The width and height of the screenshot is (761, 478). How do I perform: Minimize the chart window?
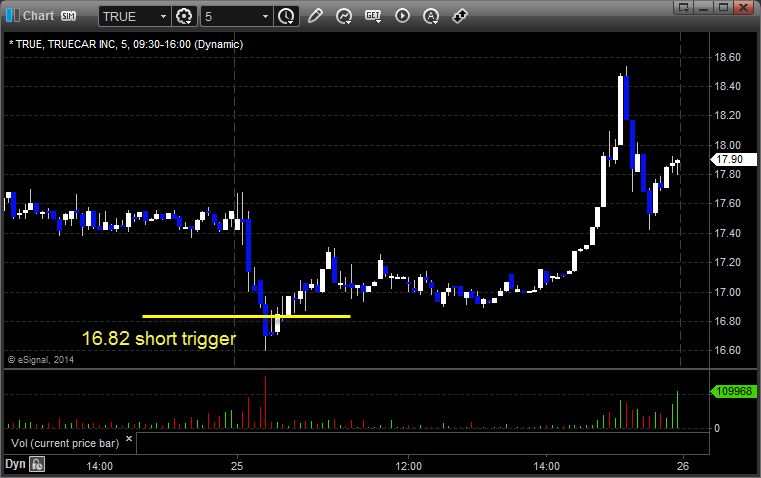tap(703, 7)
